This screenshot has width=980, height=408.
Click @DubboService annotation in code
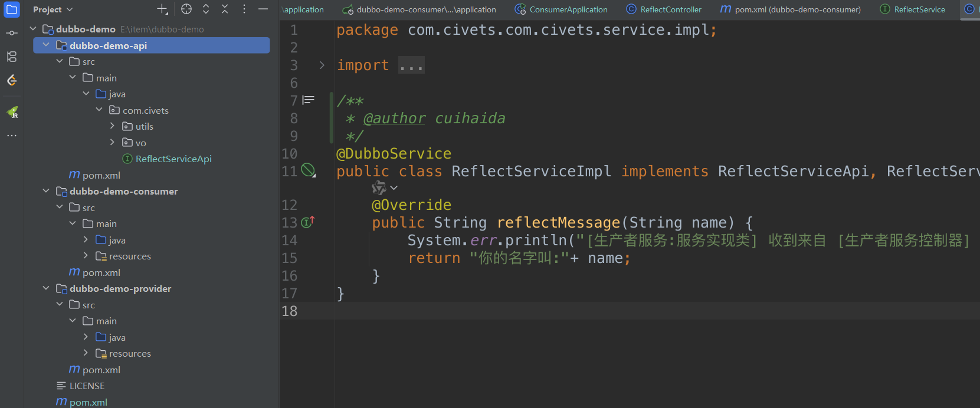(x=394, y=153)
